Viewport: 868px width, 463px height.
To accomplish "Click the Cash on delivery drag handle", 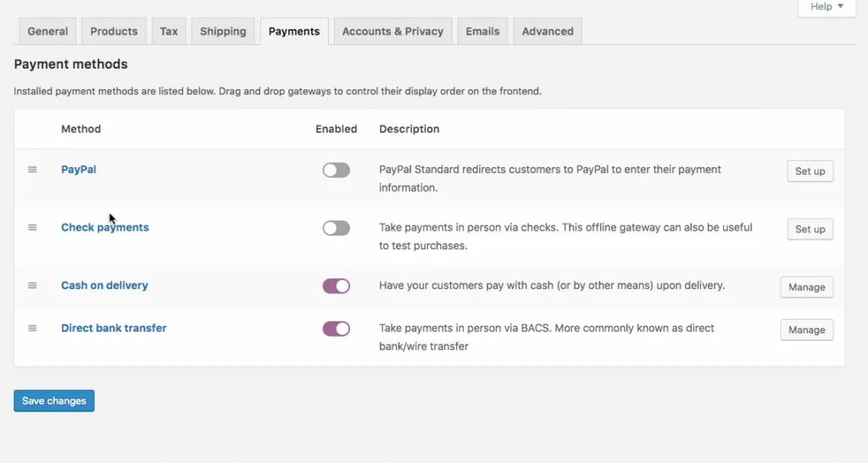I will click(x=32, y=286).
